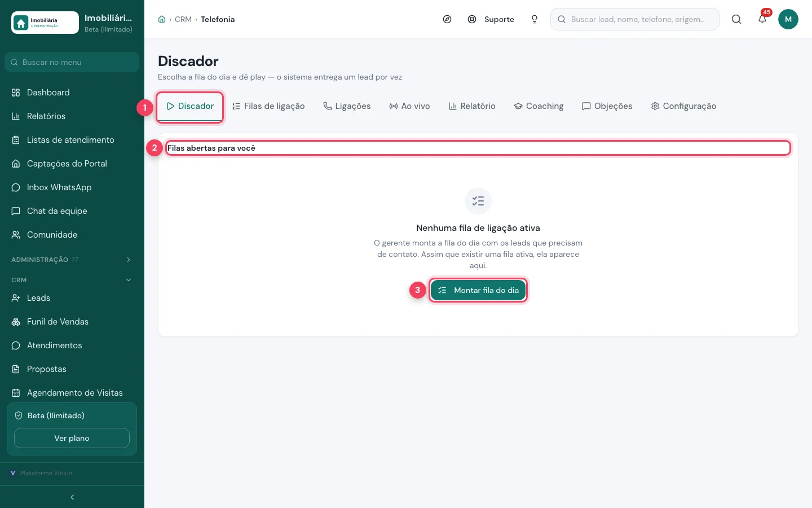Image resolution: width=812 pixels, height=508 pixels.
Task: Open Inbox WhatsApp
Action: point(72,187)
